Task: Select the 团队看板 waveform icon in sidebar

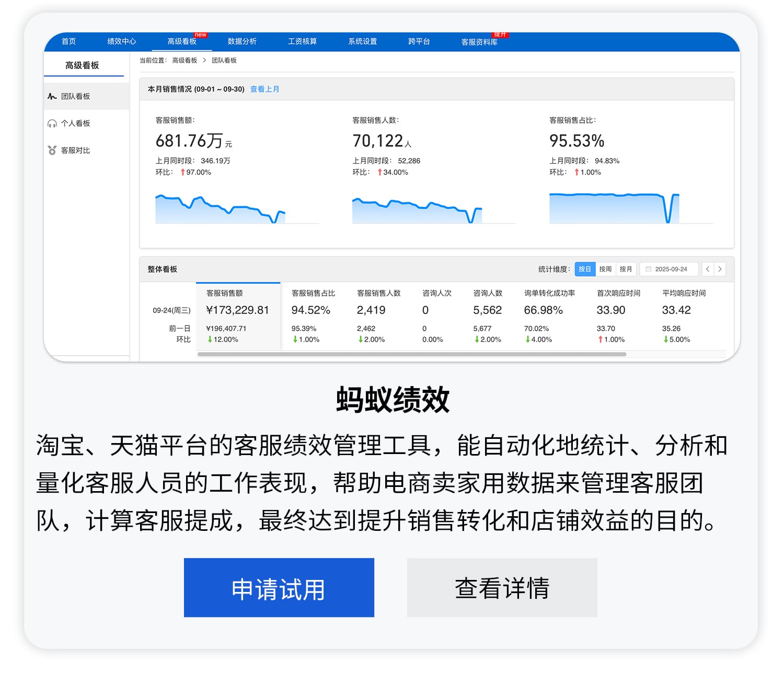Action: coord(52,96)
